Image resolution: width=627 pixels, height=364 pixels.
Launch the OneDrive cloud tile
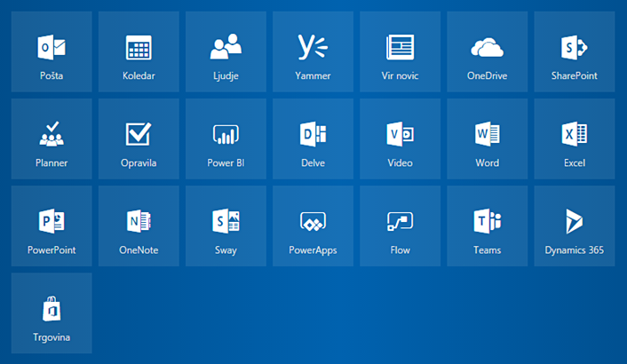pos(488,51)
